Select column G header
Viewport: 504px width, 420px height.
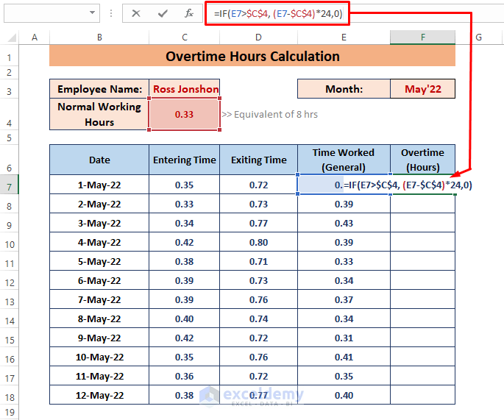[x=478, y=38]
